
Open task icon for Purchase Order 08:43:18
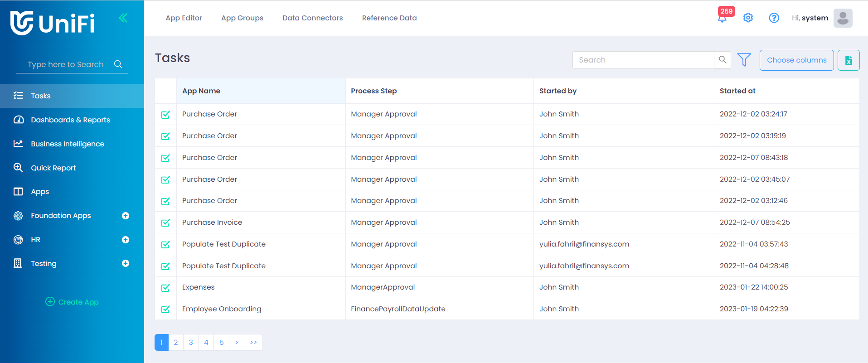pyautogui.click(x=165, y=158)
